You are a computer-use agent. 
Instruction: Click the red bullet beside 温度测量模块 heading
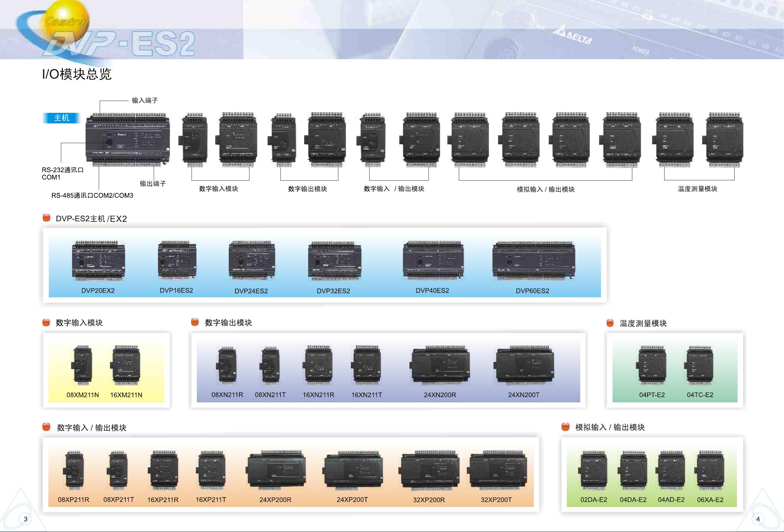coord(610,323)
